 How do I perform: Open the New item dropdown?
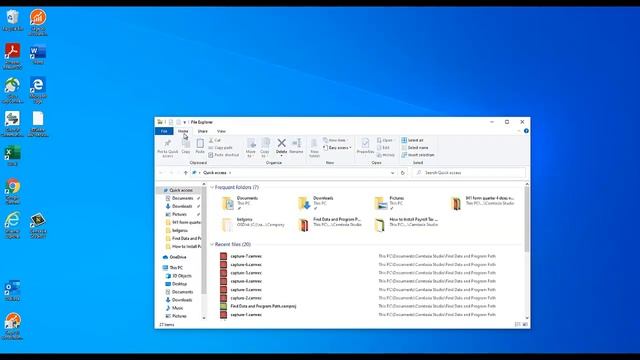pyautogui.click(x=336, y=140)
